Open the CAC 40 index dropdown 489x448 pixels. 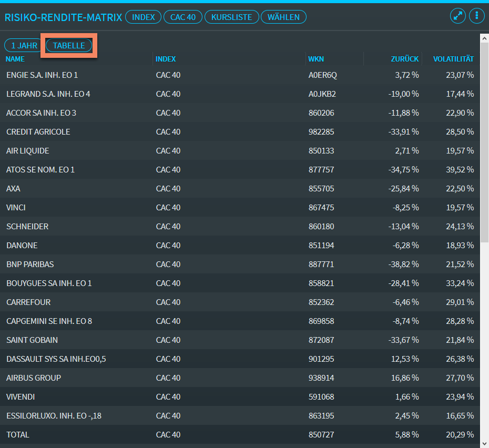pyautogui.click(x=182, y=17)
